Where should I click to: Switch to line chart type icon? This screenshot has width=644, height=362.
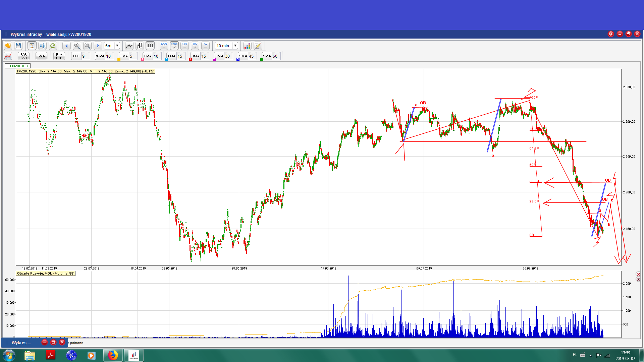pos(129,46)
